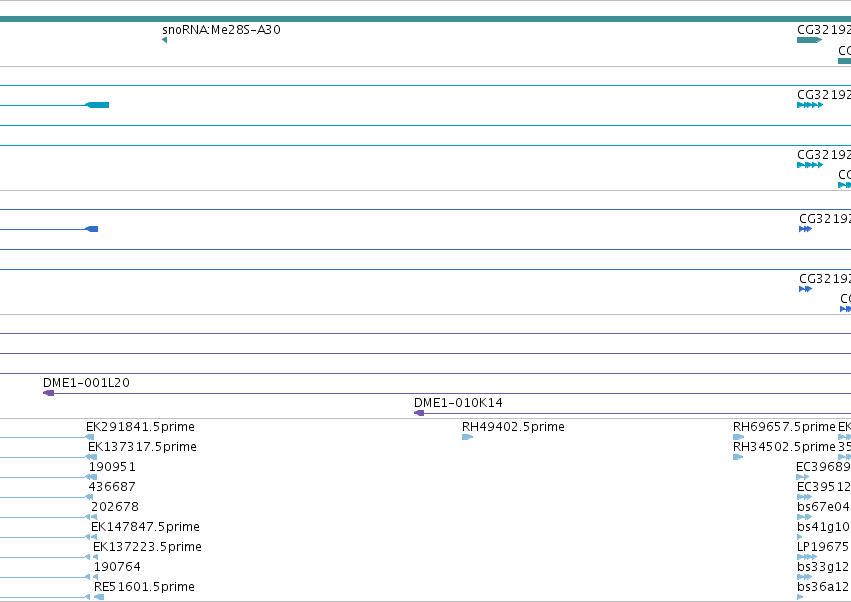The height and width of the screenshot is (602, 851).
Task: Click the RH49402.5prime EST label
Action: (513, 427)
